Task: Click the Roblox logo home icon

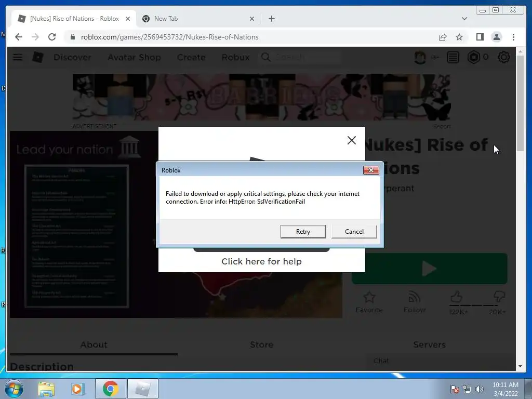Action: (x=37, y=57)
